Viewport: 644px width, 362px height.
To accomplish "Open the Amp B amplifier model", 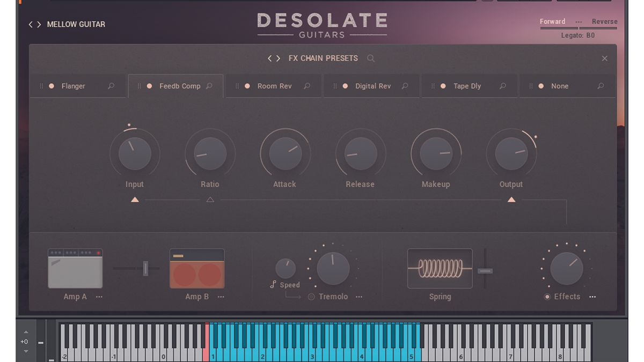I will pyautogui.click(x=197, y=268).
